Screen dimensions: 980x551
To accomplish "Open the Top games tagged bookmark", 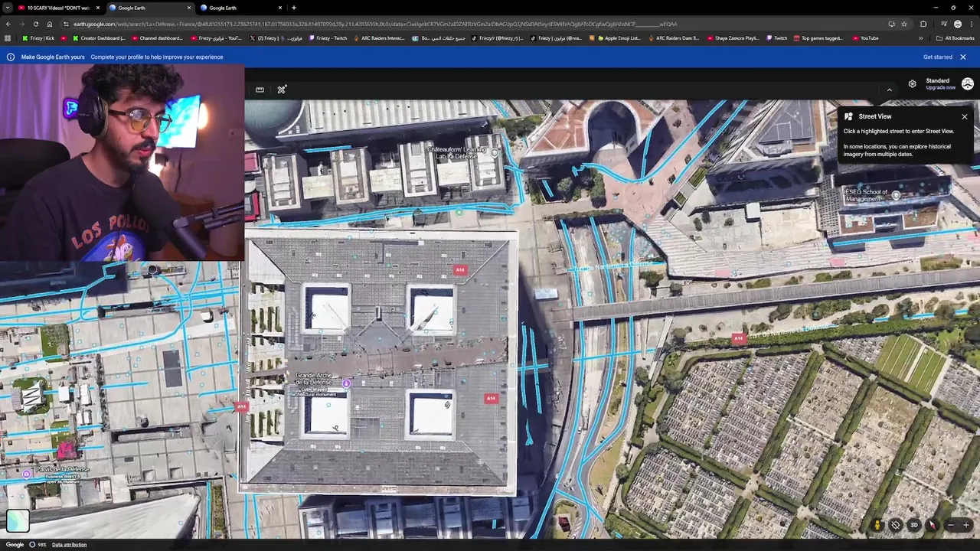I will [x=818, y=38].
